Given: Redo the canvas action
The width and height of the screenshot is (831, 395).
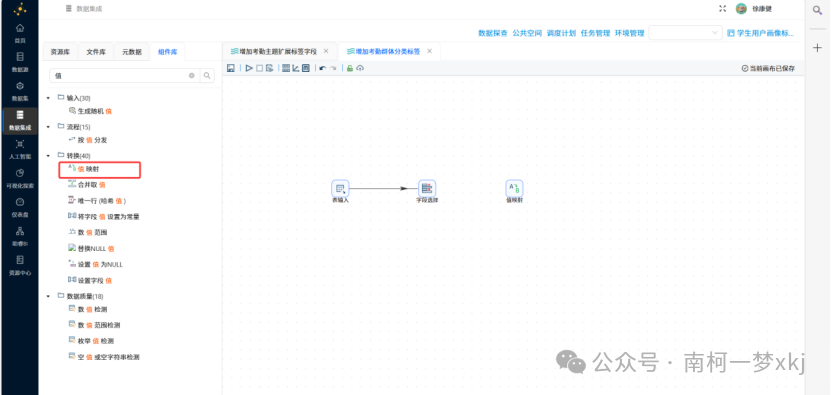Looking at the screenshot, I should tap(333, 68).
